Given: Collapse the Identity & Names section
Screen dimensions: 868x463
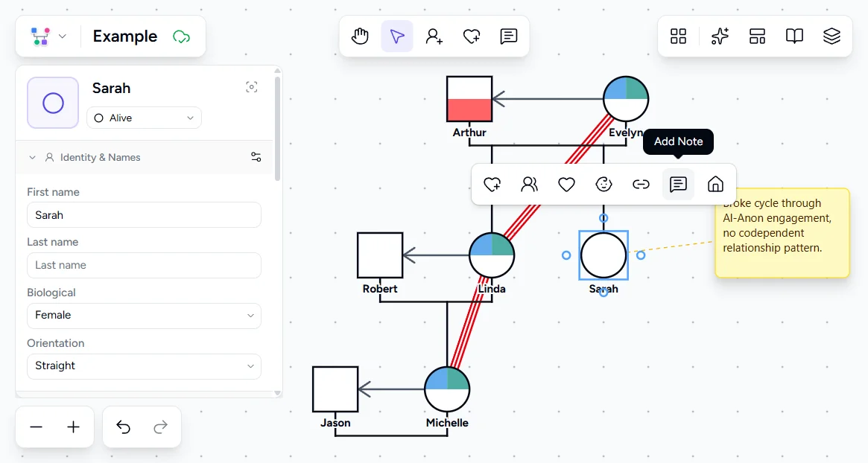Looking at the screenshot, I should (32, 158).
